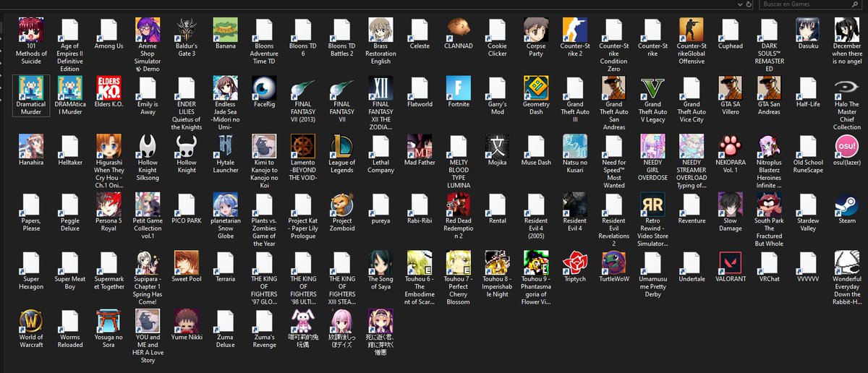This screenshot has width=868, height=373.
Task: Click the Retro Rewind Video Store Simulator icon
Action: [x=652, y=205]
